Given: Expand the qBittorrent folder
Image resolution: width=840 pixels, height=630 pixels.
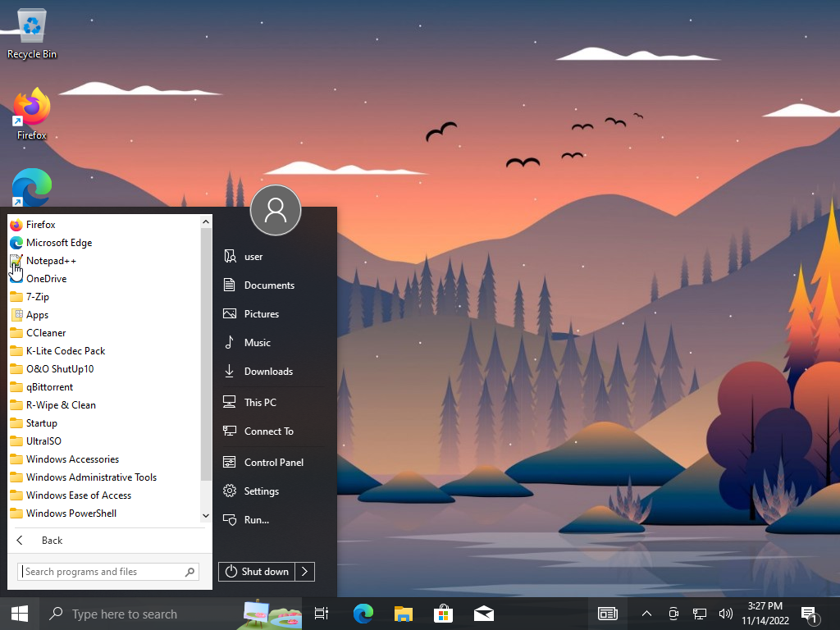Looking at the screenshot, I should pos(104,387).
